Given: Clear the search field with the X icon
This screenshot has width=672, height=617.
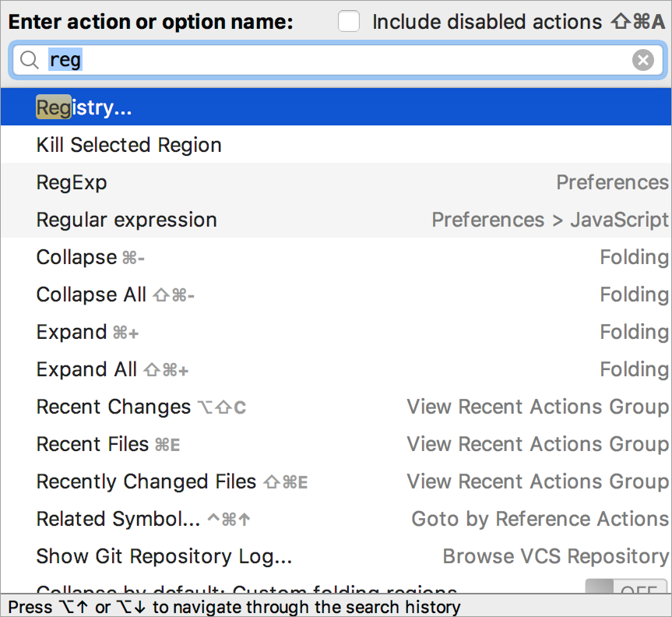Looking at the screenshot, I should pos(643,60).
